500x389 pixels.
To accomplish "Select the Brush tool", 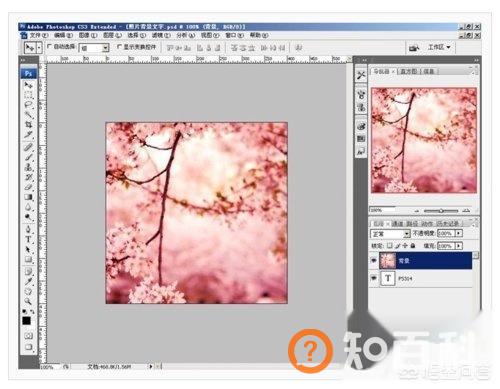I will [29, 157].
